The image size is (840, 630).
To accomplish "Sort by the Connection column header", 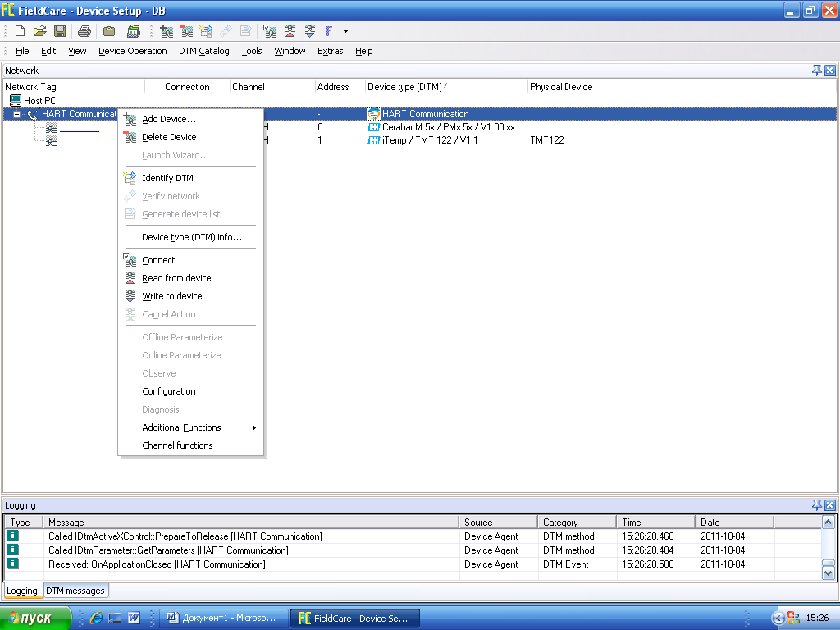I will 188,87.
